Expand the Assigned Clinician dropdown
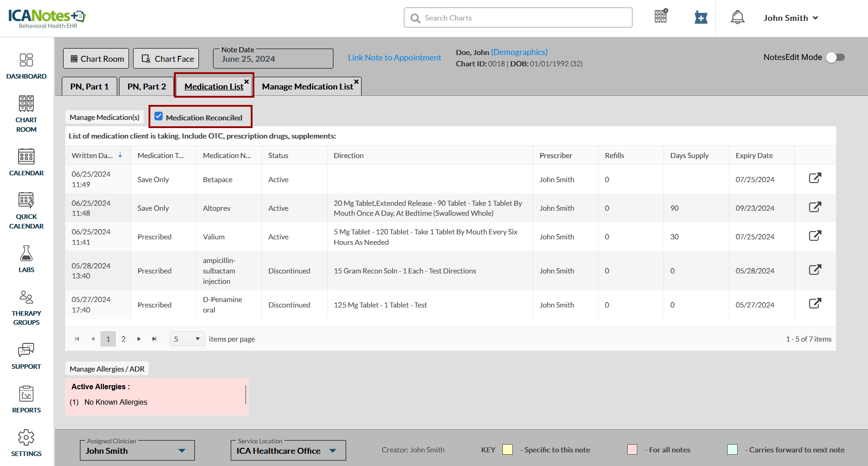This screenshot has height=466, width=868. point(182,451)
